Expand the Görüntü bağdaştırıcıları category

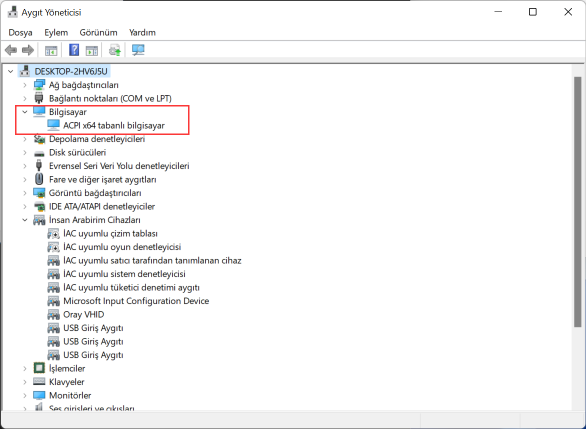[25, 193]
